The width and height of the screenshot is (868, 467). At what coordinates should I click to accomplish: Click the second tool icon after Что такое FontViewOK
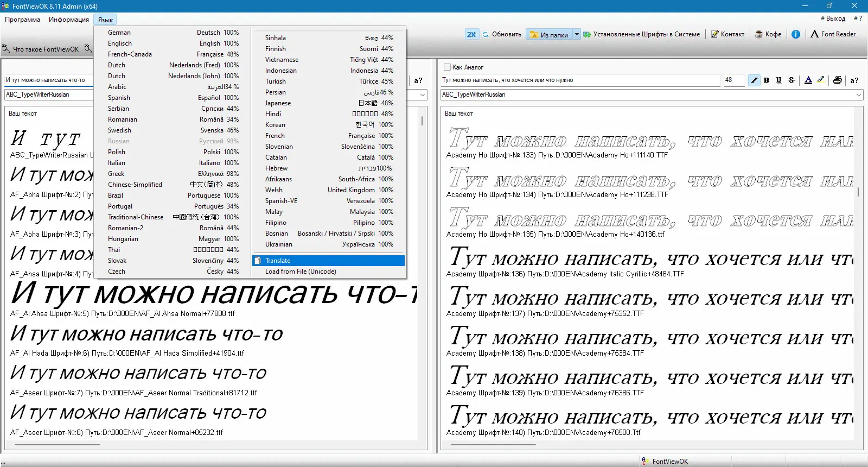(x=88, y=49)
